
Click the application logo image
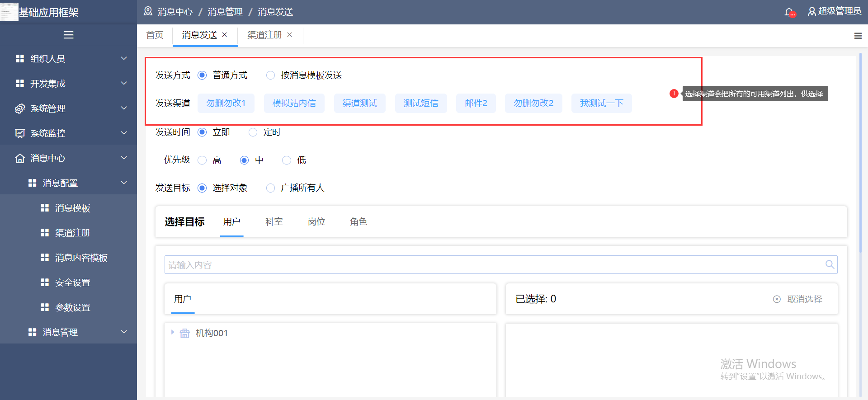tap(9, 11)
